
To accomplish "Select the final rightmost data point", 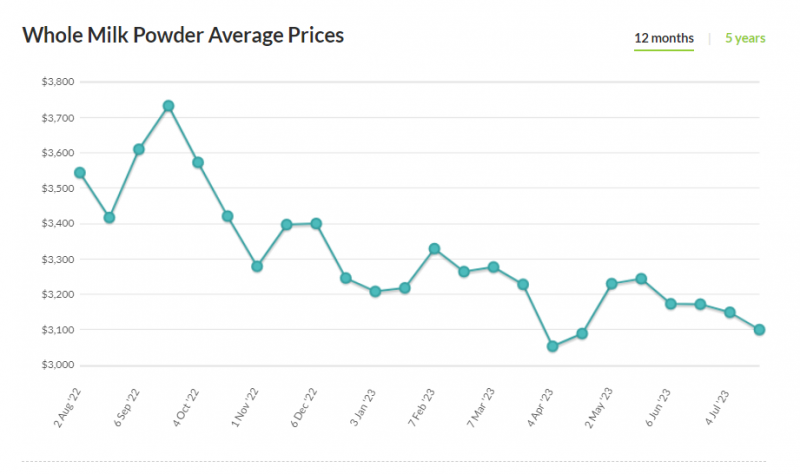I will [x=760, y=330].
